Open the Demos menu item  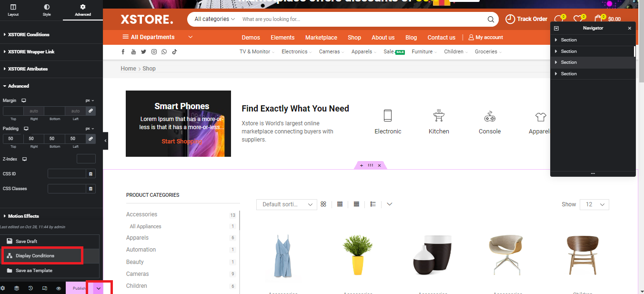pyautogui.click(x=251, y=38)
